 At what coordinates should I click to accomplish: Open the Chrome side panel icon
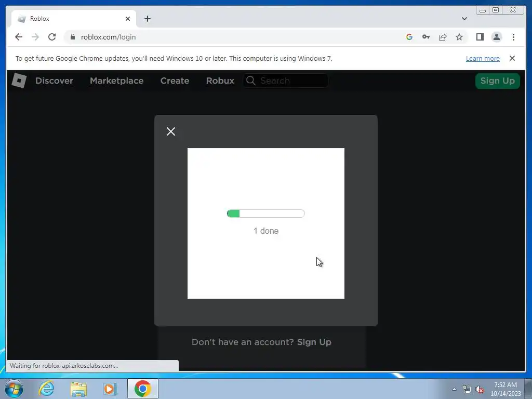[480, 37]
